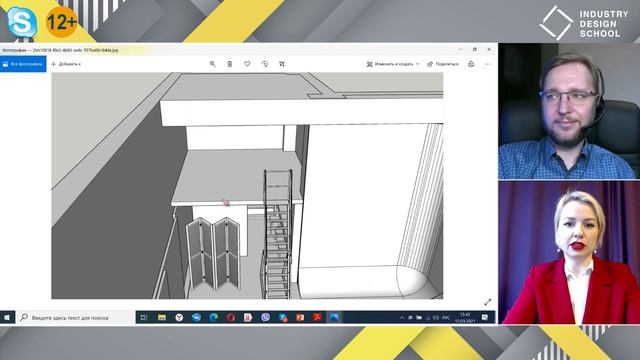Open Microsoft Edge from taskbar
640x360 pixels.
coord(213,317)
